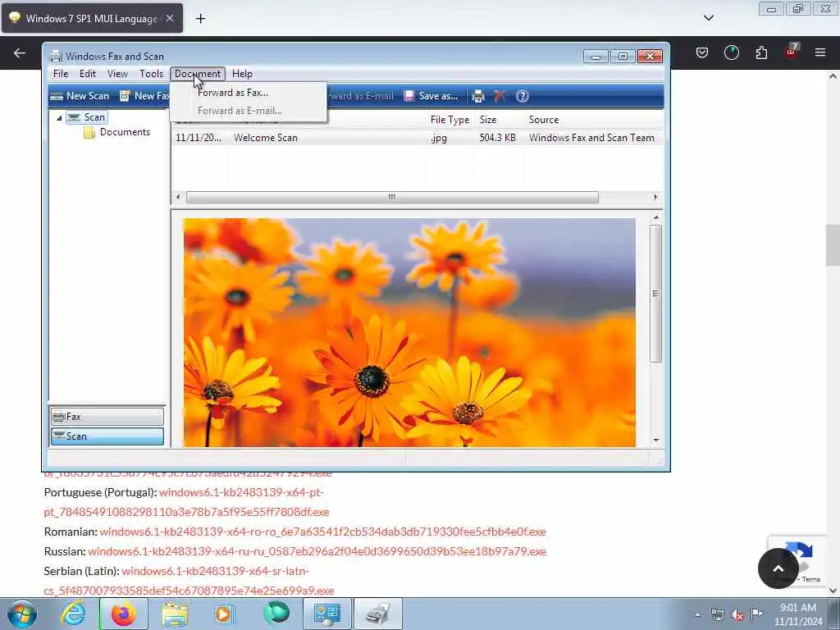Open the Edit menu
This screenshot has height=630, width=840.
(88, 74)
